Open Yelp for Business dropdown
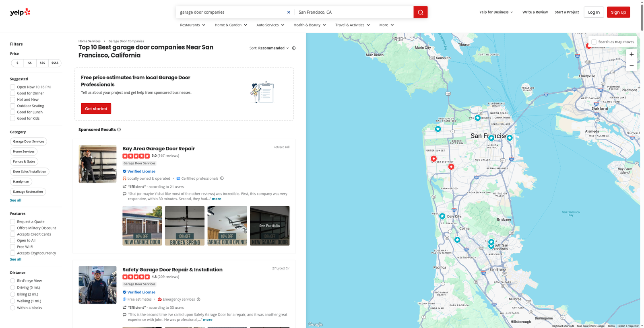Image resolution: width=644 pixels, height=328 pixels. click(496, 12)
